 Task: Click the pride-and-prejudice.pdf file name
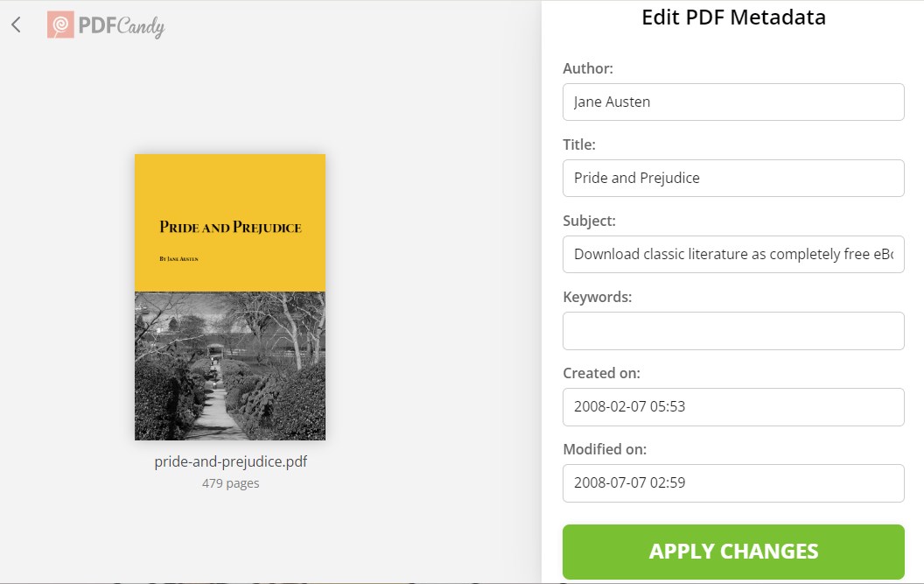pyautogui.click(x=230, y=461)
